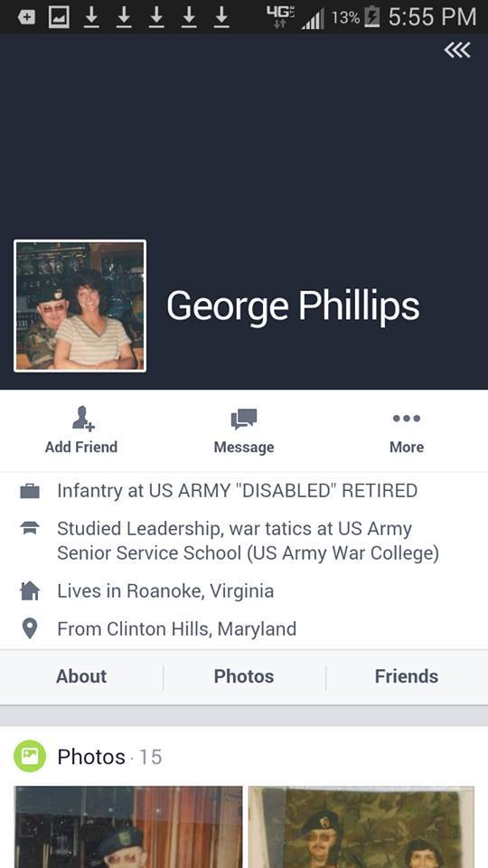Tap the briefcase work icon
Image resolution: width=488 pixels, height=868 pixels.
tap(29, 491)
